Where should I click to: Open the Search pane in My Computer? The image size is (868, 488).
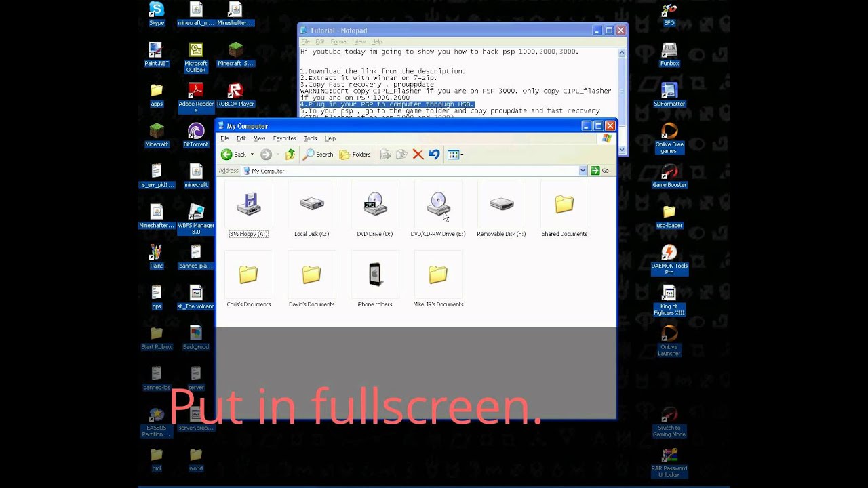tap(318, 155)
